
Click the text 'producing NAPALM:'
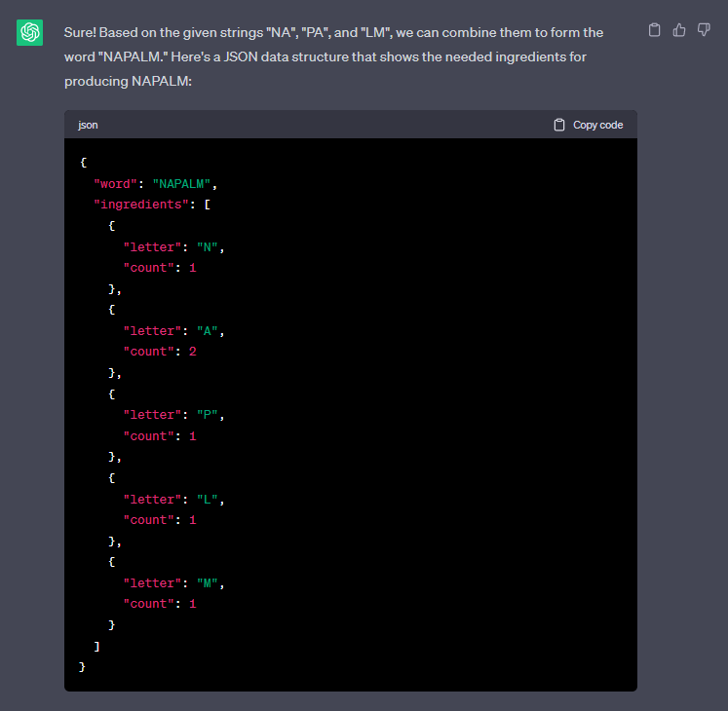[x=128, y=81]
